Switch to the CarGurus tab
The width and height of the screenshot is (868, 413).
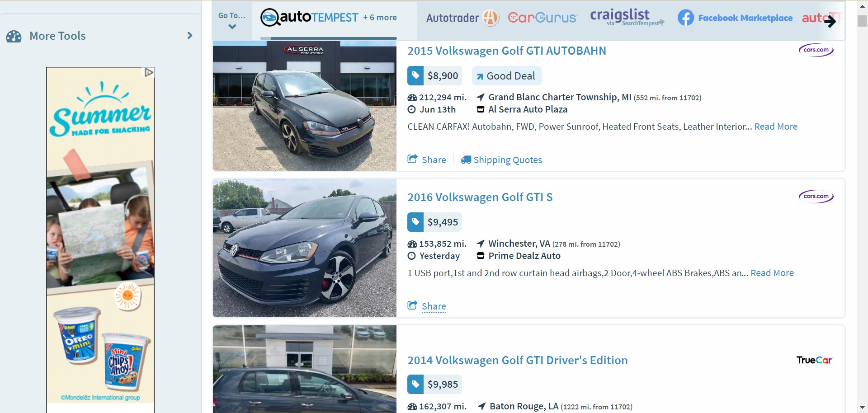[542, 18]
